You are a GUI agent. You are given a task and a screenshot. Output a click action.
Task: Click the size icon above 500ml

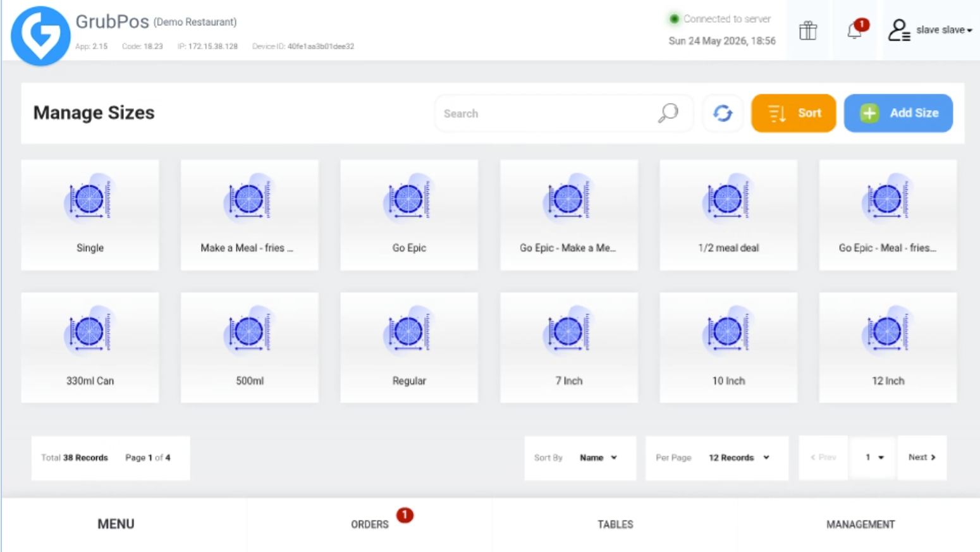[249, 331]
